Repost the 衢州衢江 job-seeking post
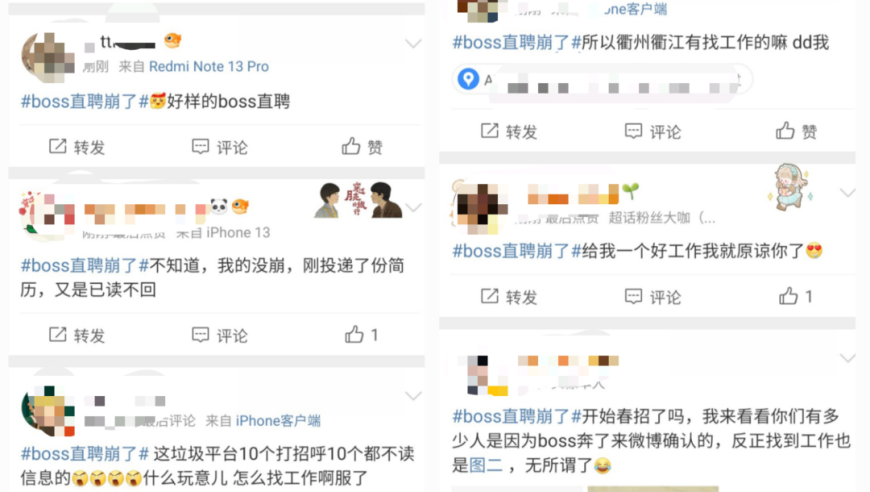The height and width of the screenshot is (492, 870). point(509,131)
